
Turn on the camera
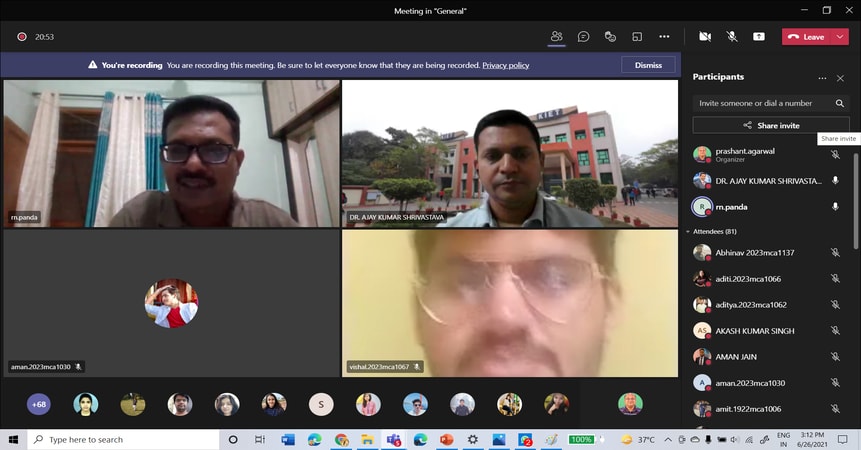click(705, 37)
